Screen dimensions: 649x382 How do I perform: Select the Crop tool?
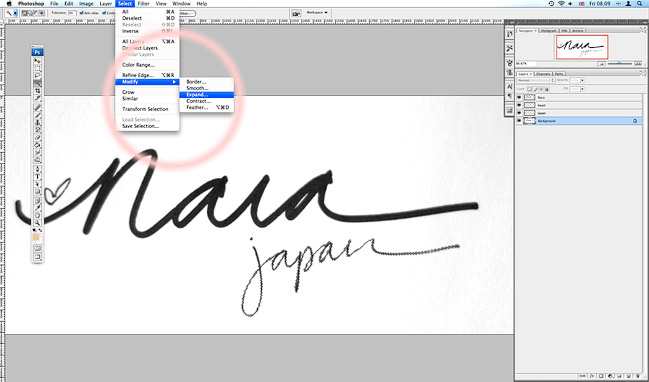click(37, 91)
